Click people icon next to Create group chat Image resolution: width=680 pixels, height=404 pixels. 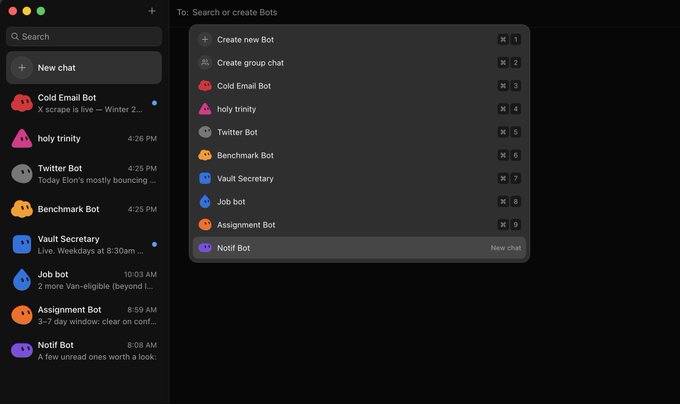[x=205, y=63]
